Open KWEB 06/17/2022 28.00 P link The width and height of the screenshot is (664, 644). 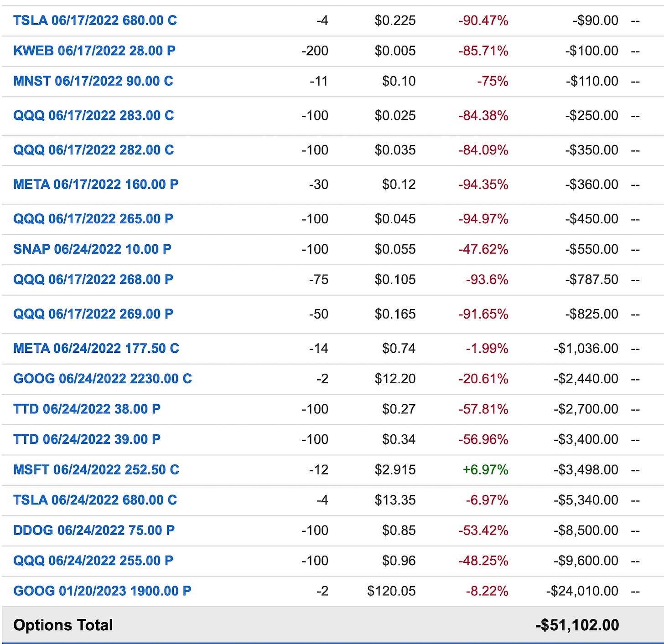[x=94, y=51]
